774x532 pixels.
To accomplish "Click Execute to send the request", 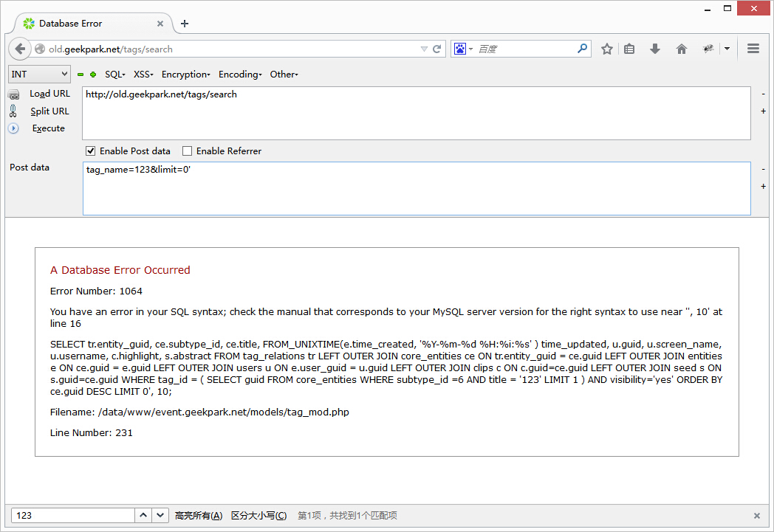I will tap(49, 128).
